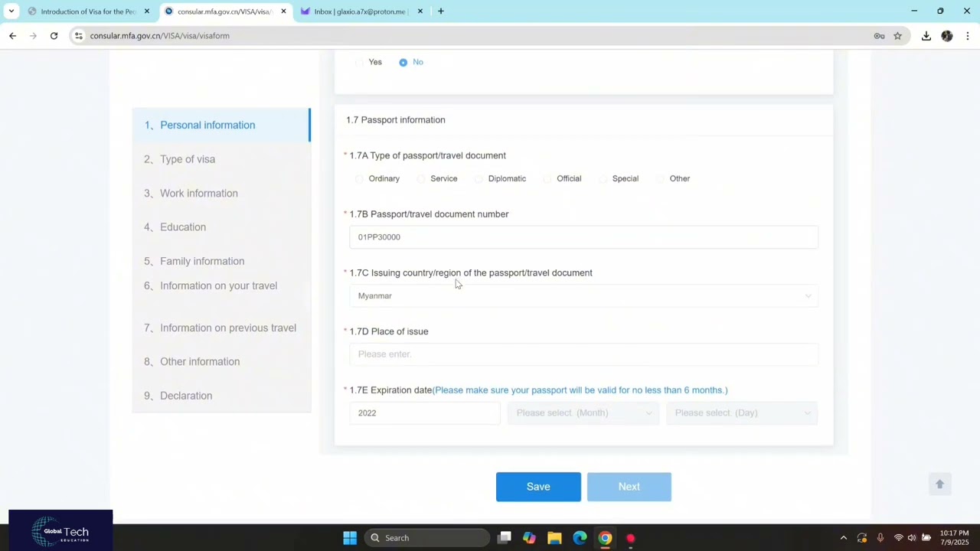The image size is (980, 551).
Task: Go to Personal information section
Action: point(221,126)
